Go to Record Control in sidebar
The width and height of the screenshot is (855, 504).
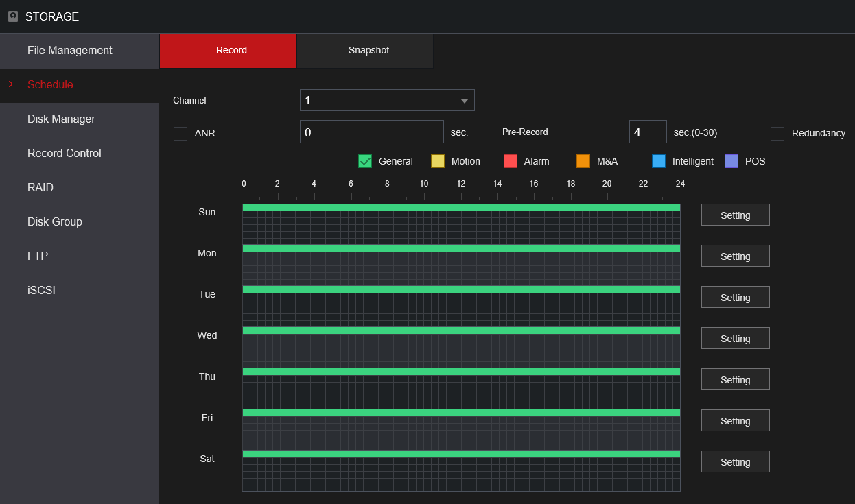click(65, 154)
